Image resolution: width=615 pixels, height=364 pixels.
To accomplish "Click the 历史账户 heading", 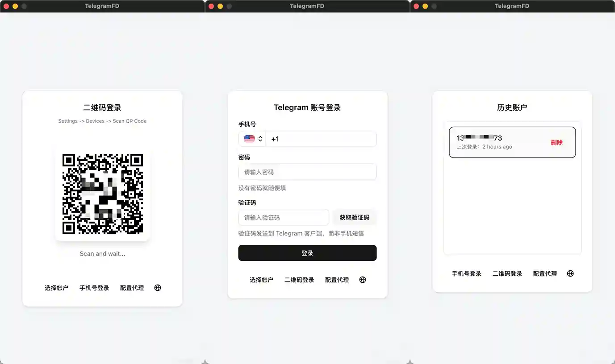I will click(x=512, y=108).
